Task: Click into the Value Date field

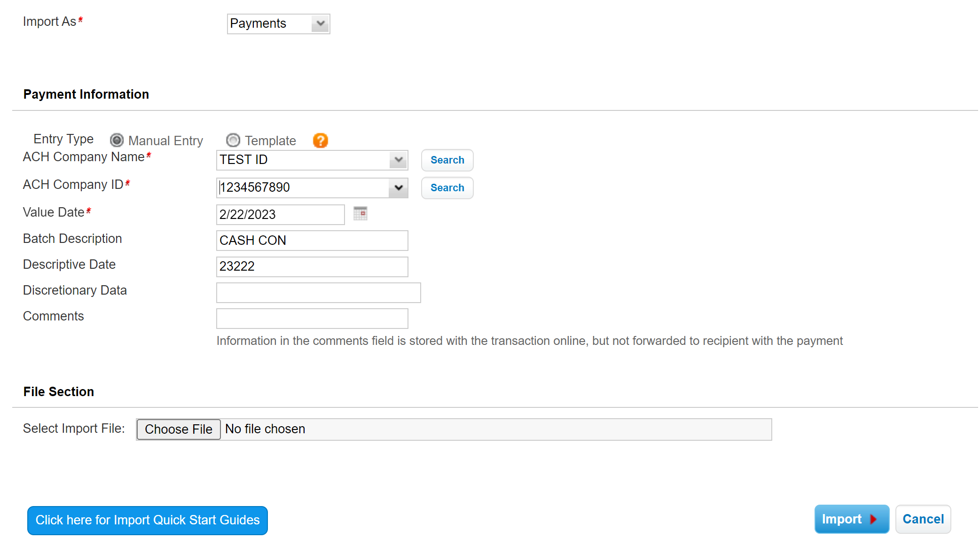Action: tap(280, 214)
